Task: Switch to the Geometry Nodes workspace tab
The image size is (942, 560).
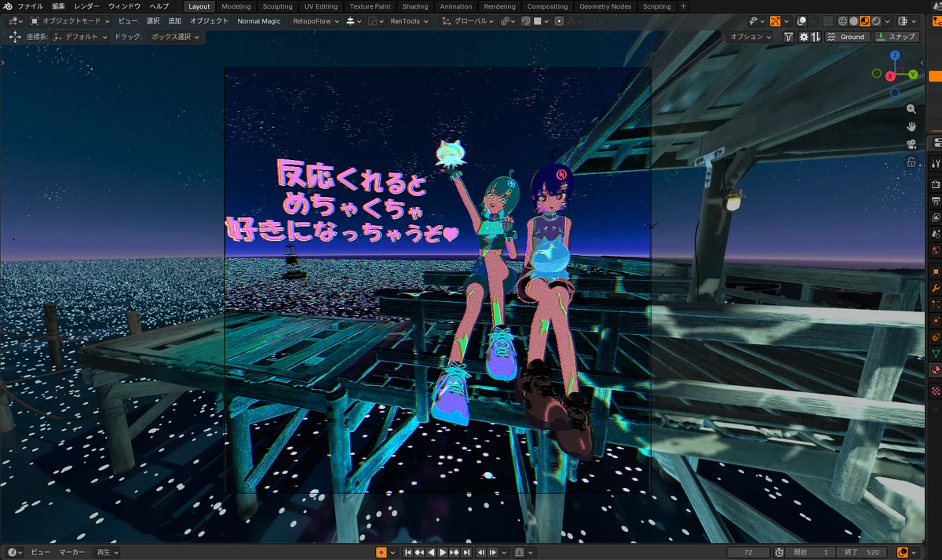Action: (604, 6)
